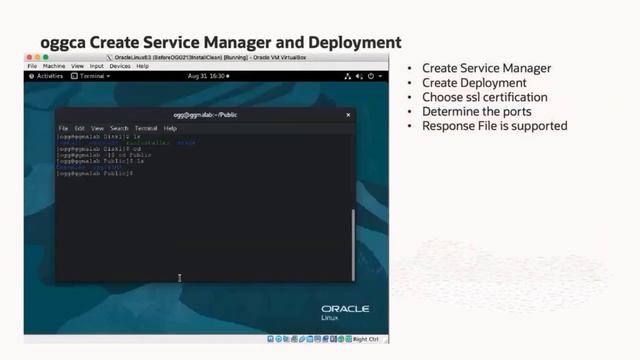Open the VirtualBox Help menu
This screenshot has width=640, height=360.
pyautogui.click(x=142, y=66)
